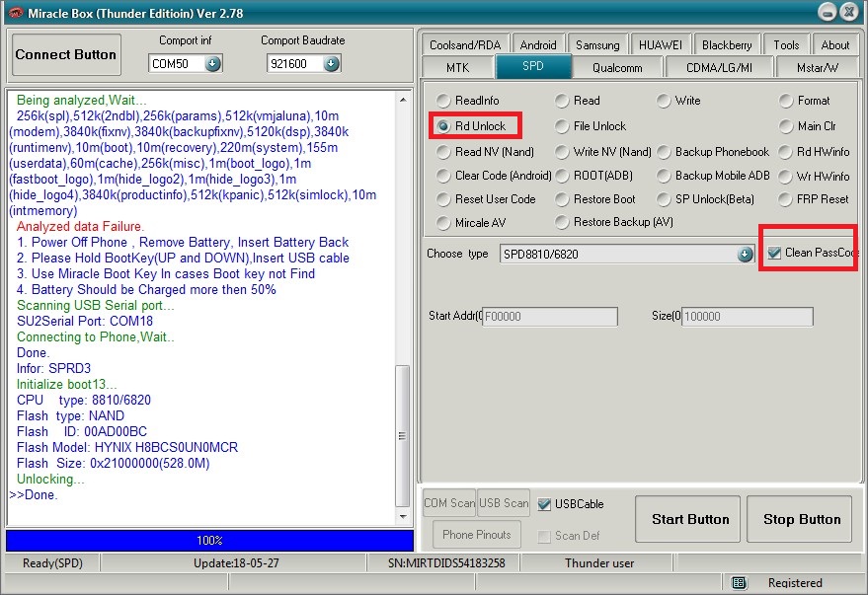Click the log panel scrollbar thumb
The height and width of the screenshot is (595, 868).
403,436
